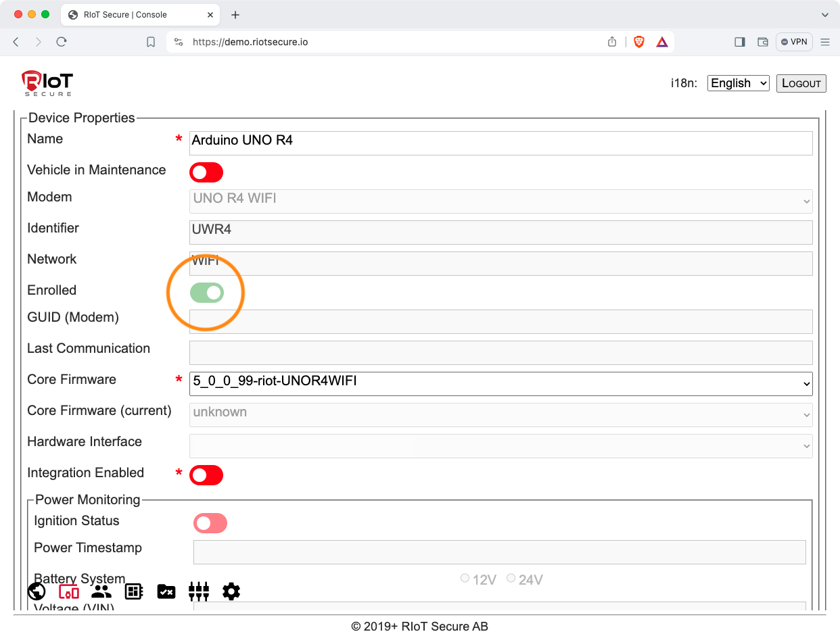This screenshot has width=840, height=634.
Task: Click the Brave Shields lion icon
Action: (638, 42)
